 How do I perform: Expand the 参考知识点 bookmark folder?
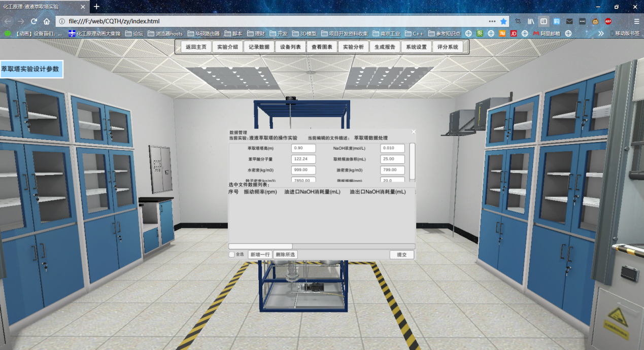(x=444, y=33)
